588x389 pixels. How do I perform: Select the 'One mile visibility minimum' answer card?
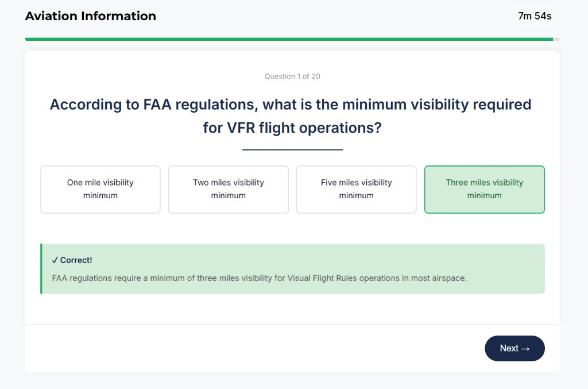click(x=100, y=190)
